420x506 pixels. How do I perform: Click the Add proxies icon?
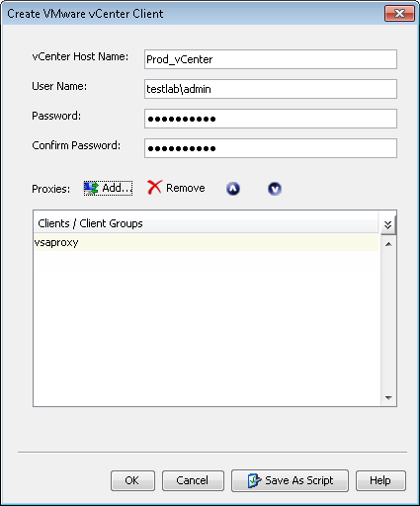(92, 188)
